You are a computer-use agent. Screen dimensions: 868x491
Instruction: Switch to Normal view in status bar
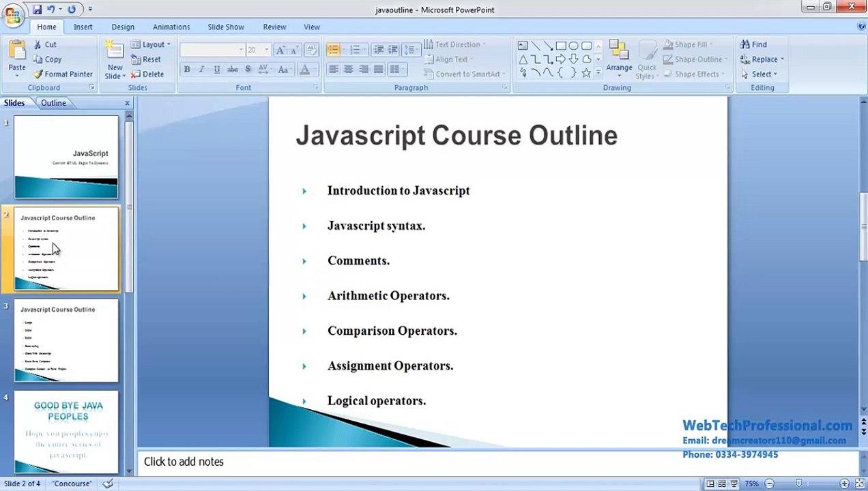[x=710, y=483]
